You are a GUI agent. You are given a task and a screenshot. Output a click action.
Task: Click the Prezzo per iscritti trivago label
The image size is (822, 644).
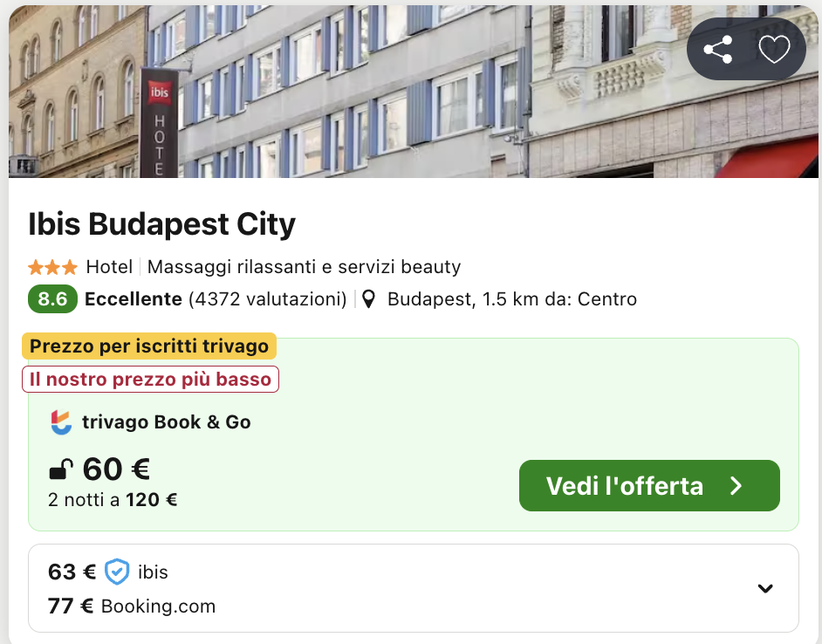pos(149,346)
